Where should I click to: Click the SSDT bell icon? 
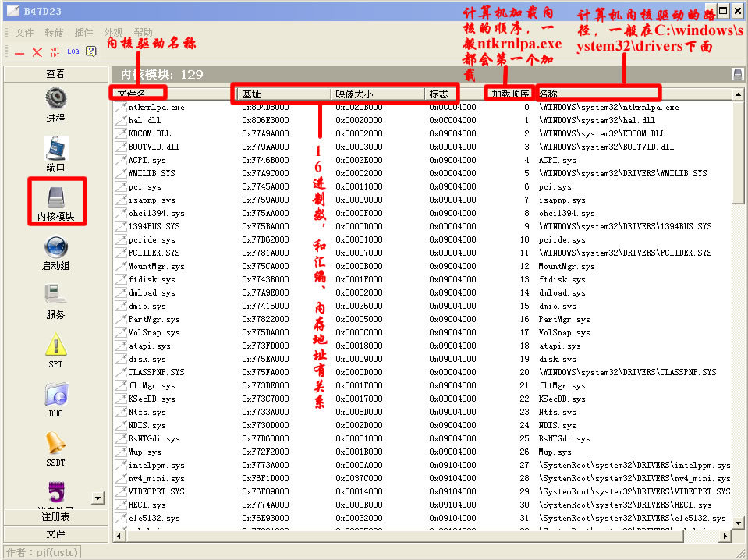[x=55, y=443]
